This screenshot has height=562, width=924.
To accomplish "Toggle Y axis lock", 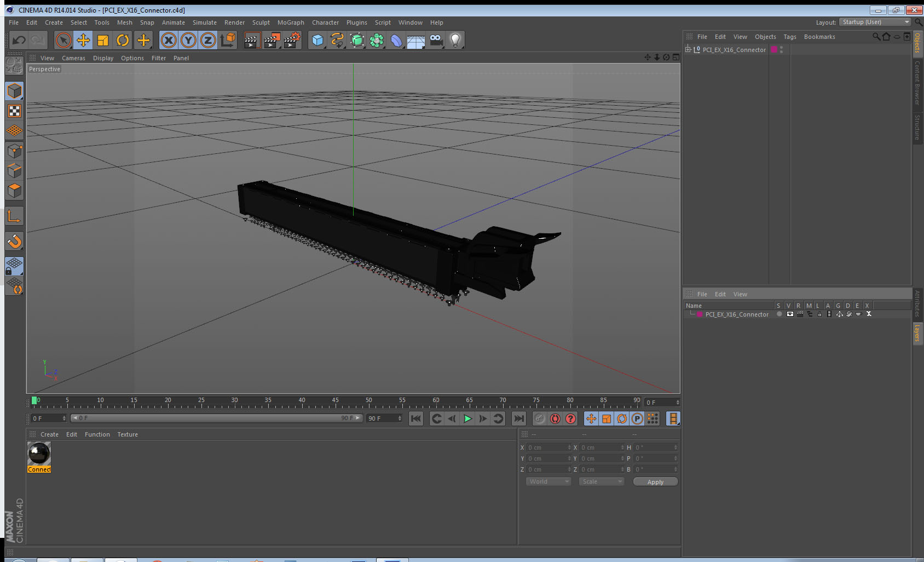I will pyautogui.click(x=188, y=40).
